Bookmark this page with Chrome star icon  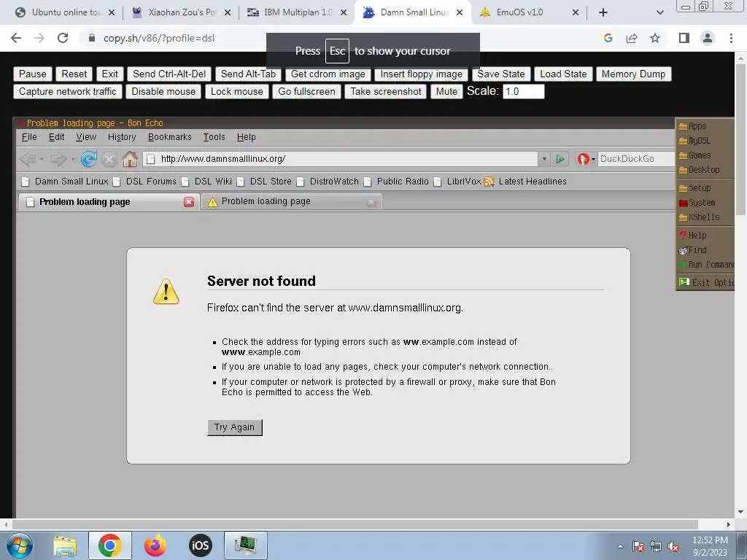tap(655, 38)
